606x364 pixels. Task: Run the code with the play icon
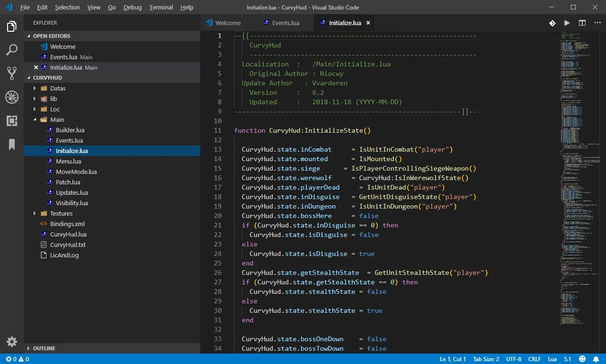pyautogui.click(x=567, y=23)
